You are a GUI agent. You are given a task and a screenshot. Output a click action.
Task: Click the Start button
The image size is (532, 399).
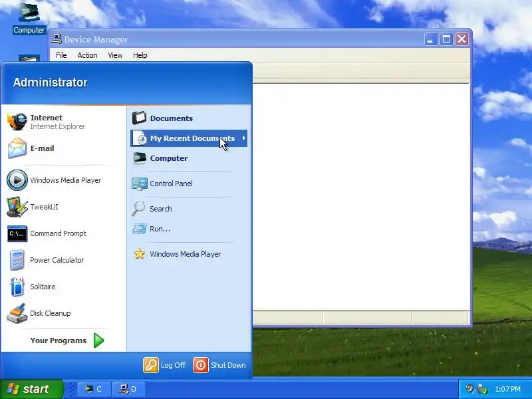[31, 389]
